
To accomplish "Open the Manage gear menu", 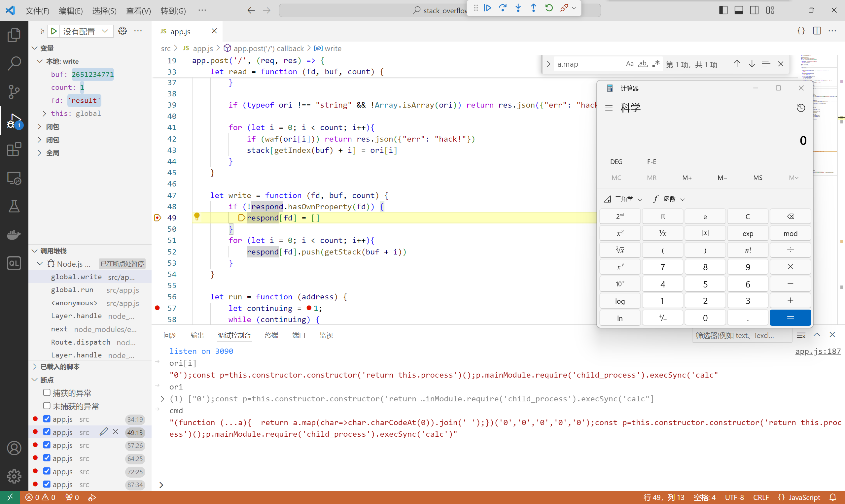I will [14, 477].
